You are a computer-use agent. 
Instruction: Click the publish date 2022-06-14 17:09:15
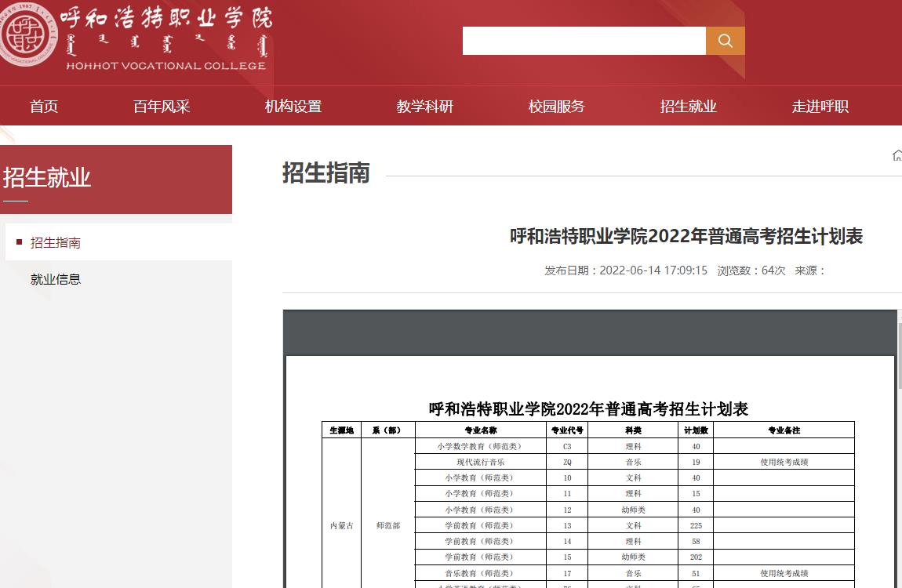pos(653,270)
